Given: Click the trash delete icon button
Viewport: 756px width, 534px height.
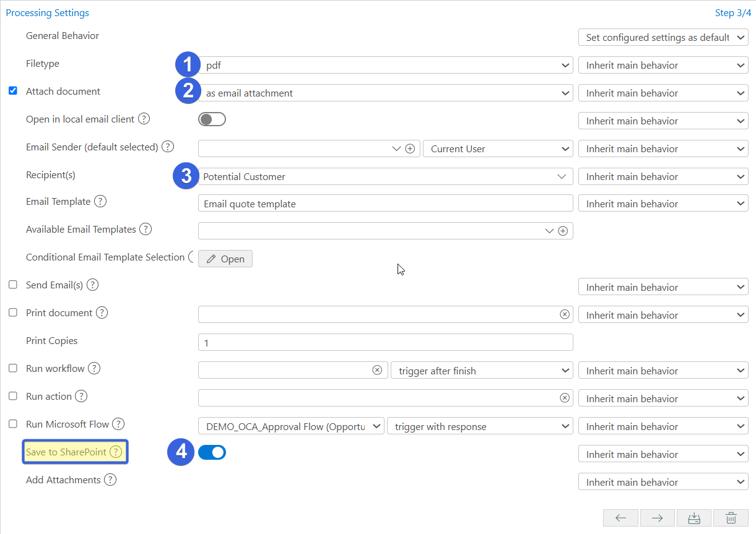Looking at the screenshot, I should coord(731,518).
